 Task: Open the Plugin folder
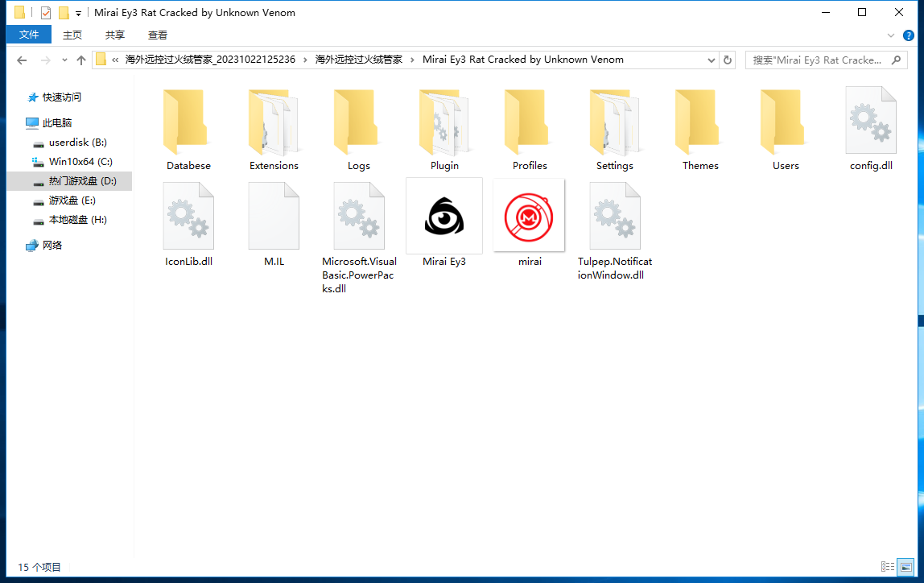443,122
